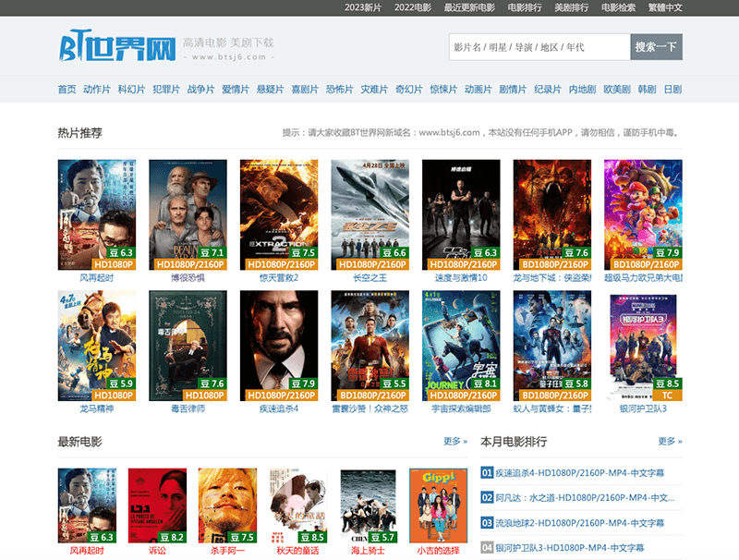Select the 欧美剧 category tab
This screenshot has height=560, width=739.
click(617, 89)
